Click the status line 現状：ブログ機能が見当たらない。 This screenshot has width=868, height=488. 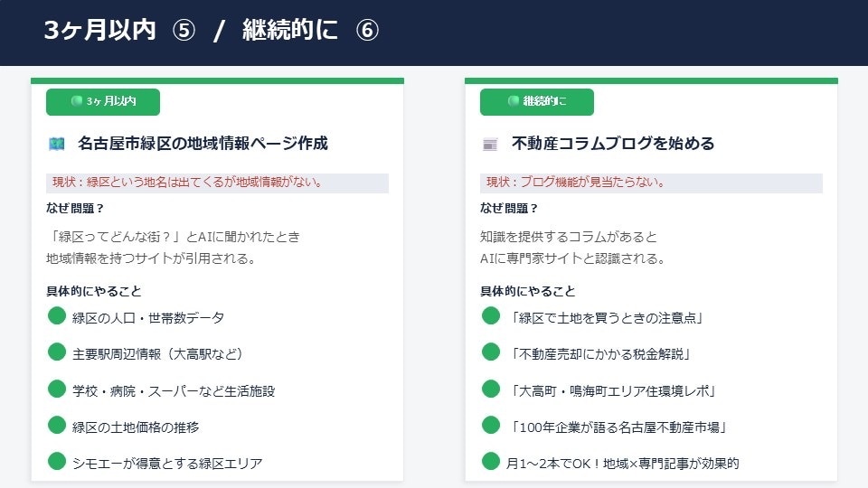point(651,183)
